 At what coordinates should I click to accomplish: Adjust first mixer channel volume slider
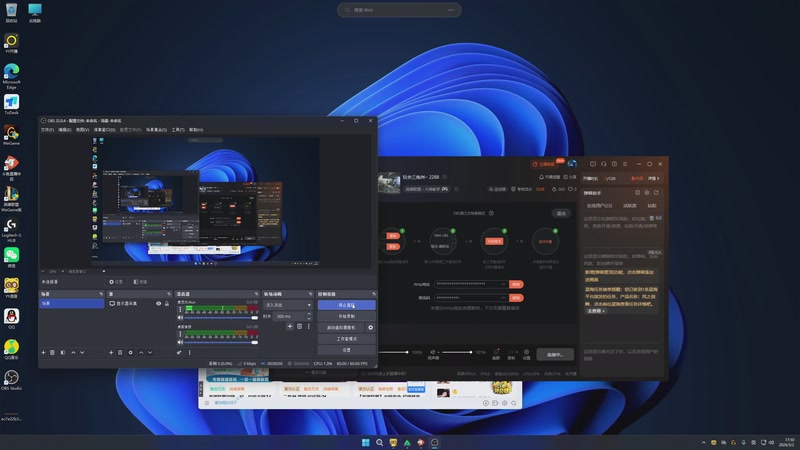pyautogui.click(x=221, y=317)
